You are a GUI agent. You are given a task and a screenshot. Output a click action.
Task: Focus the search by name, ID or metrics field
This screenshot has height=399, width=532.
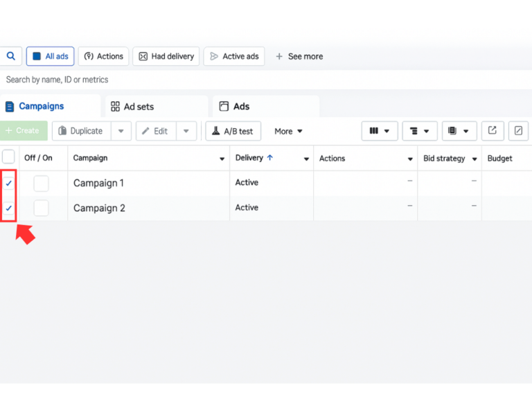266,80
